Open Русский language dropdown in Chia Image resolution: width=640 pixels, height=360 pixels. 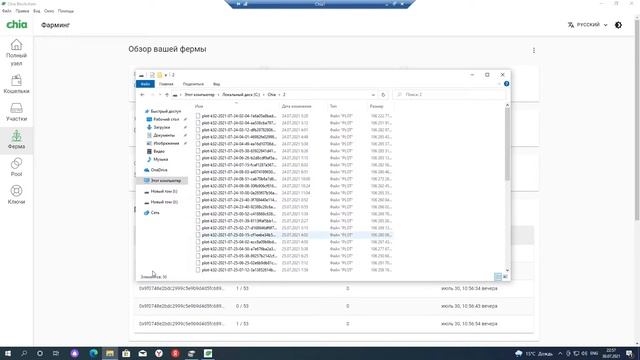pyautogui.click(x=588, y=25)
